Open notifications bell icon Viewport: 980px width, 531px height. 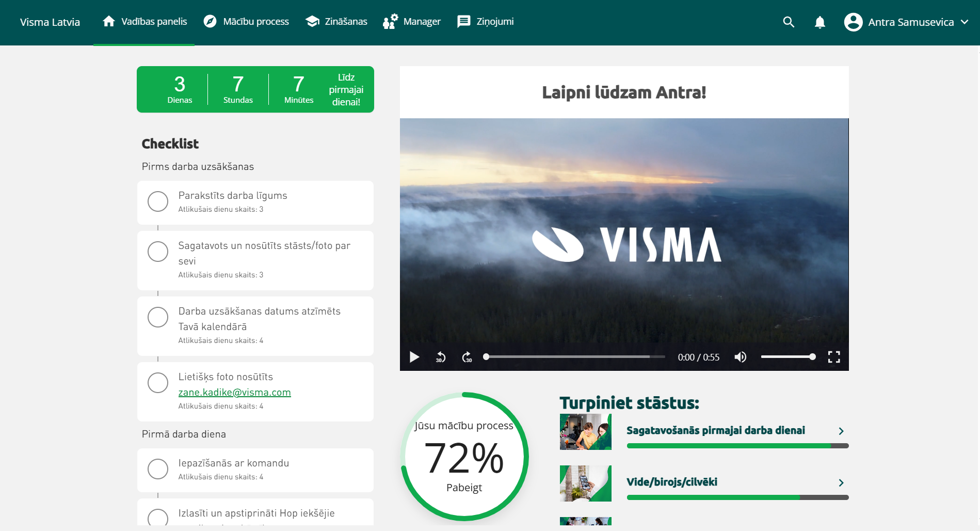point(820,22)
